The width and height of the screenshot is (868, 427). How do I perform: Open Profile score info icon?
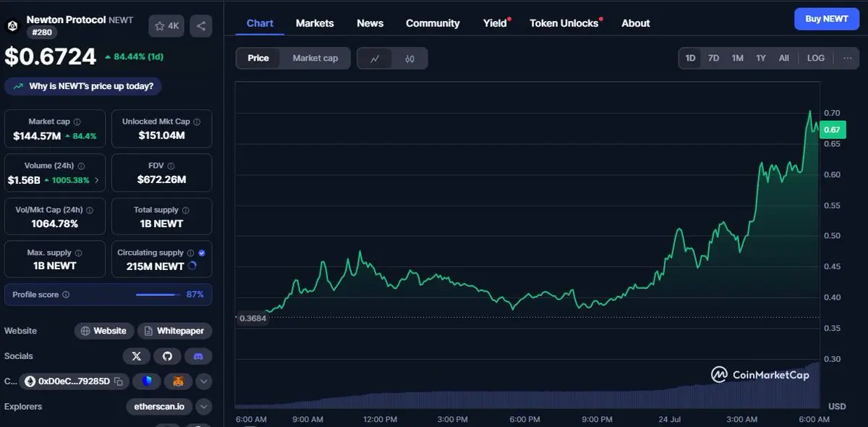pyautogui.click(x=66, y=295)
